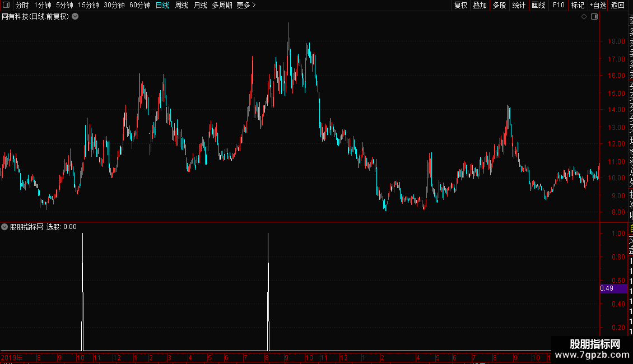This screenshot has height=364, width=633.
Task: Open the 复权 adjustment option
Action: (x=460, y=5)
